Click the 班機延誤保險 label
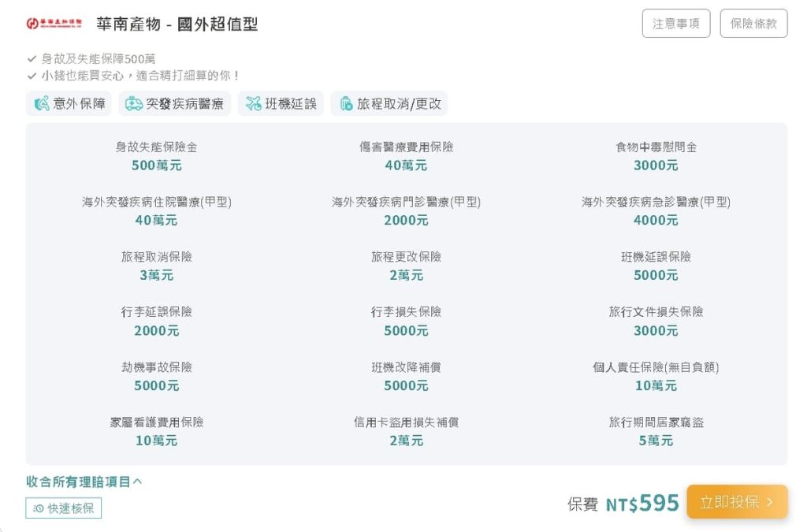Screen dimensions: 807x532 (656, 257)
